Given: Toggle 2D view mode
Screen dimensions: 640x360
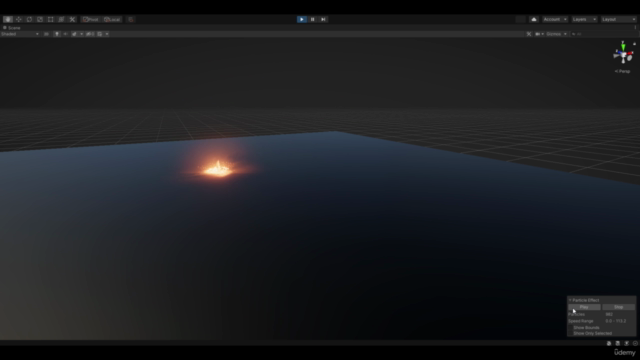Looking at the screenshot, I should click(47, 34).
